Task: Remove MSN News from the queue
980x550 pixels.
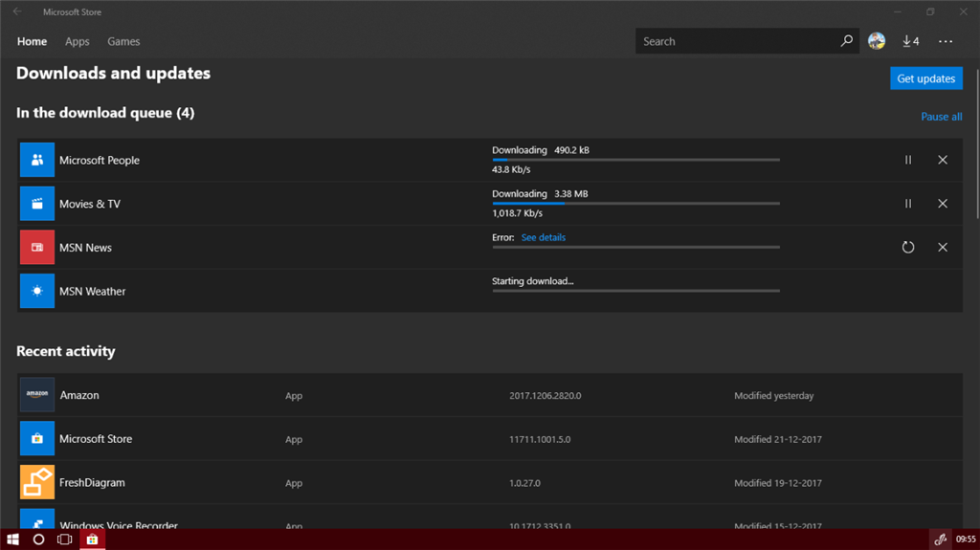Action: coord(943,248)
